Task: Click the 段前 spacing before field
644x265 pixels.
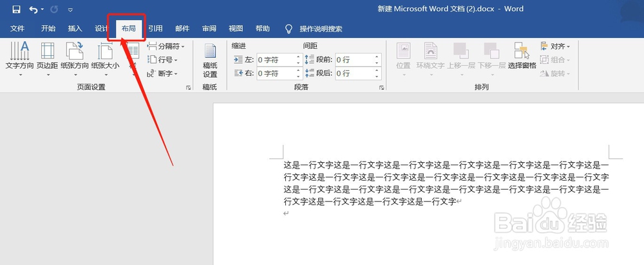Action: [354, 60]
